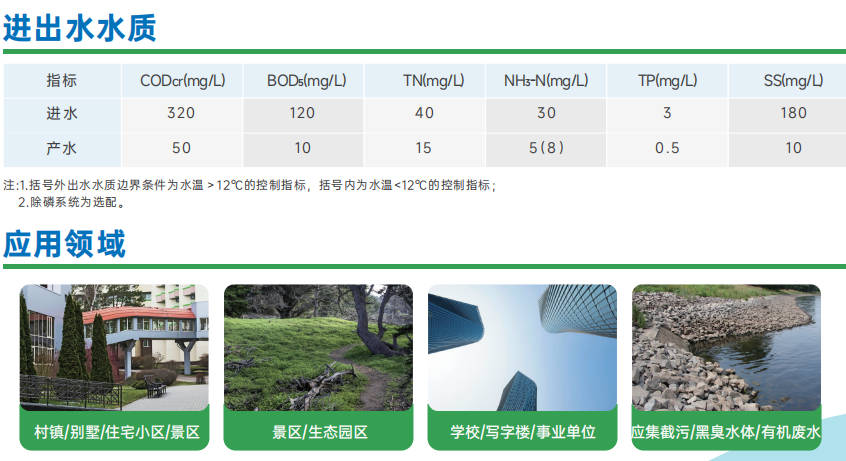
Task: Select the TP(mg/L) column header
Action: pos(667,80)
